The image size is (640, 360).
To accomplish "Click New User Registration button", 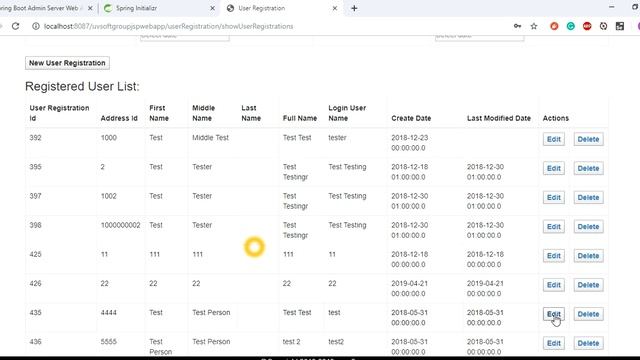I will point(67,63).
